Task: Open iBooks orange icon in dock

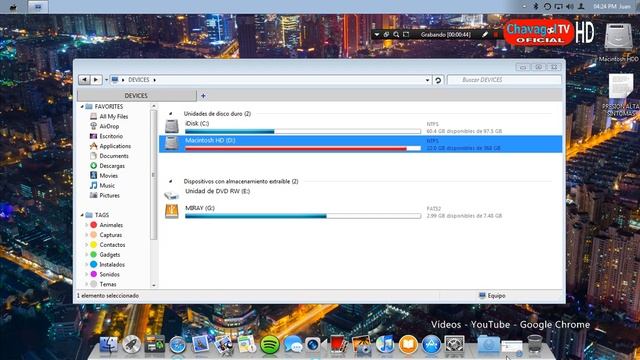Action: click(x=408, y=345)
